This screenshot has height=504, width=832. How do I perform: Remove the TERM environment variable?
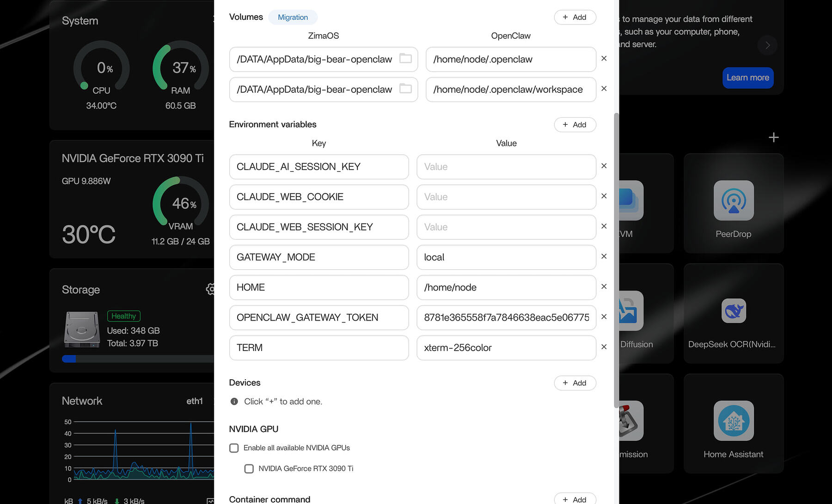click(x=604, y=347)
